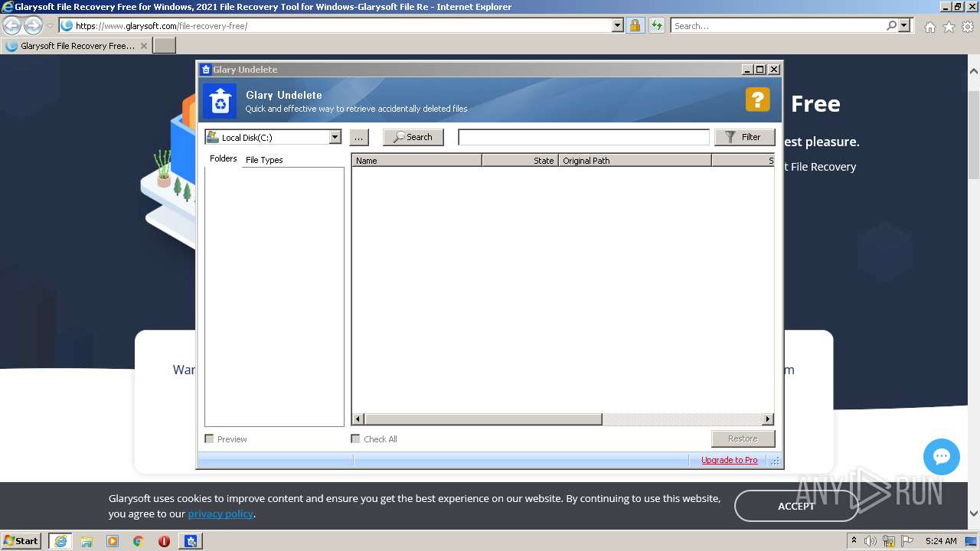Launch Chrome from the taskbar
The height and width of the screenshot is (551, 980).
[139, 541]
